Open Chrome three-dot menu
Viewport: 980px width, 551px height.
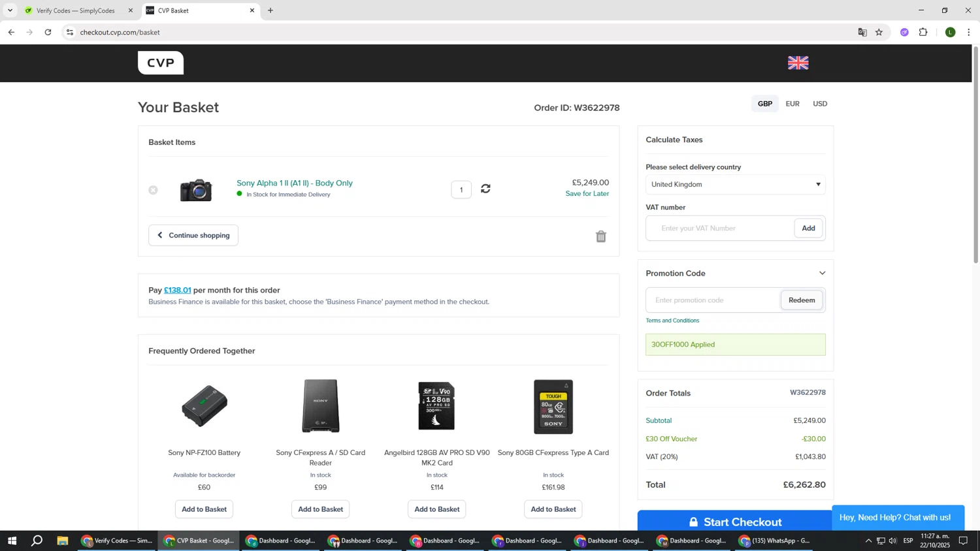969,32
